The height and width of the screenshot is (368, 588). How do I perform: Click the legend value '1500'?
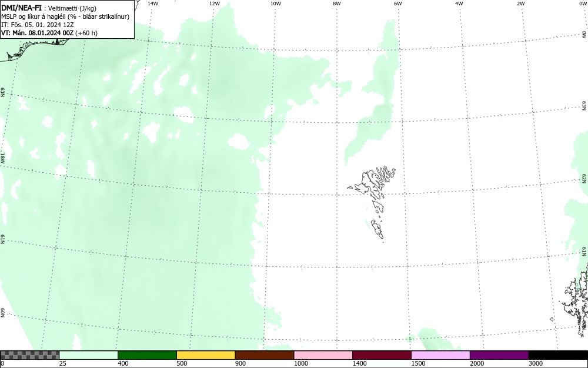418,363
